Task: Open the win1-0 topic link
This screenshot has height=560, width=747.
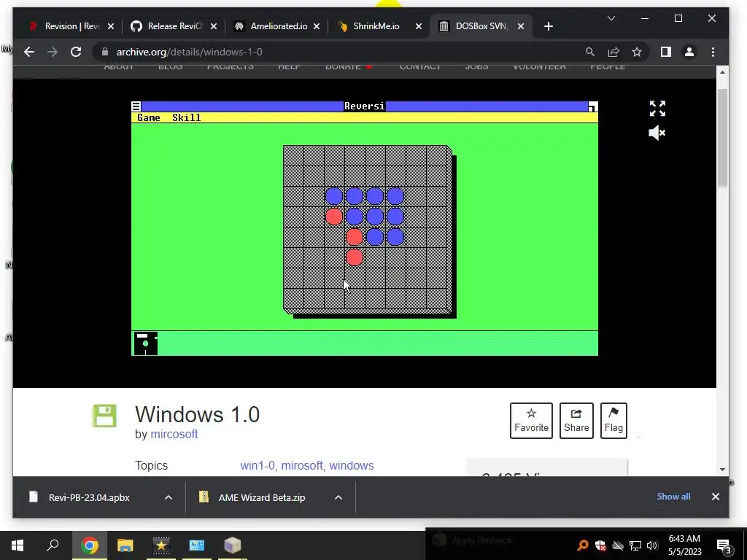Action: point(258,466)
